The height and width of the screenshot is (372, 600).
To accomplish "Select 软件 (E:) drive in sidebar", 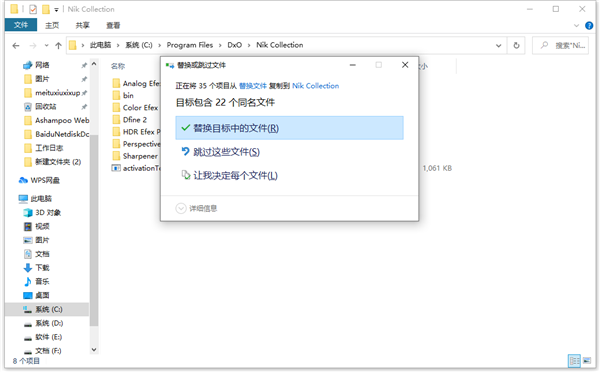I will [49, 337].
